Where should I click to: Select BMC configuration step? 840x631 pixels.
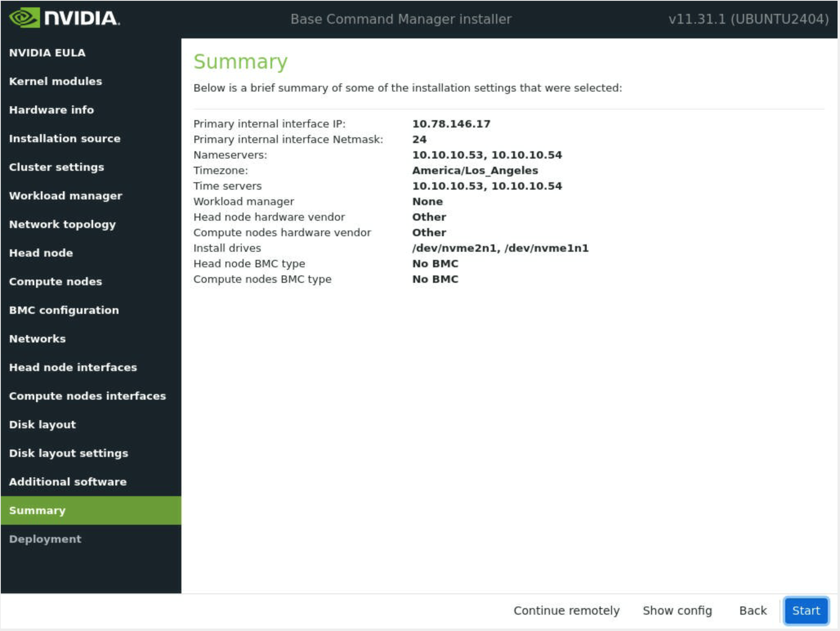click(64, 310)
